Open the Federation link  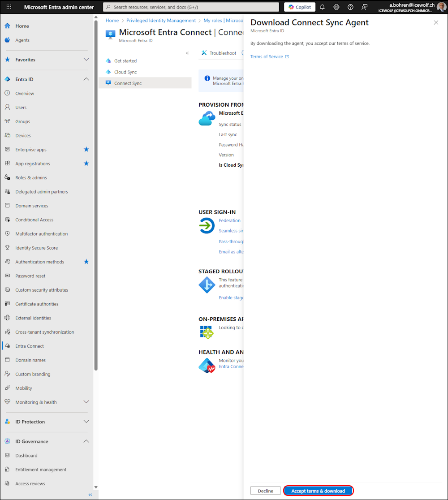point(229,221)
